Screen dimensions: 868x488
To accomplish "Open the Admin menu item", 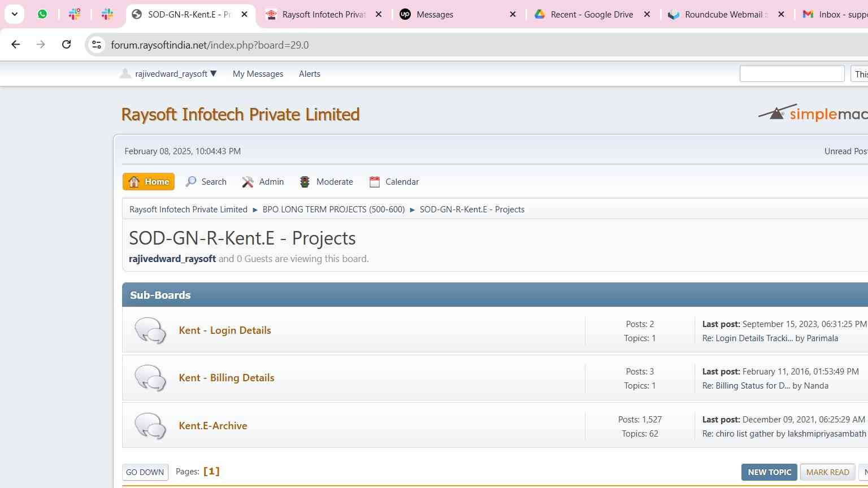I will 263,182.
